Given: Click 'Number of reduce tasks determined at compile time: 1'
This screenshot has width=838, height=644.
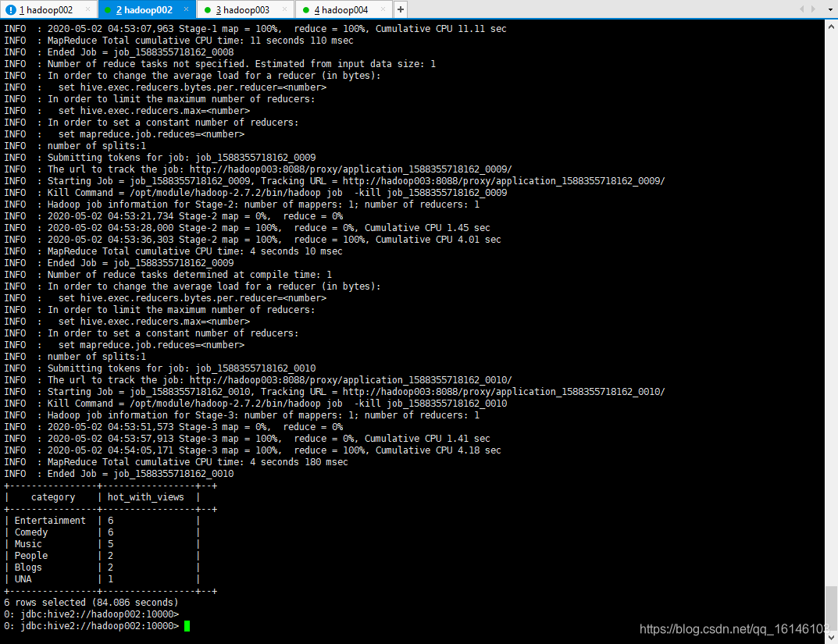Looking at the screenshot, I should pos(189,275).
